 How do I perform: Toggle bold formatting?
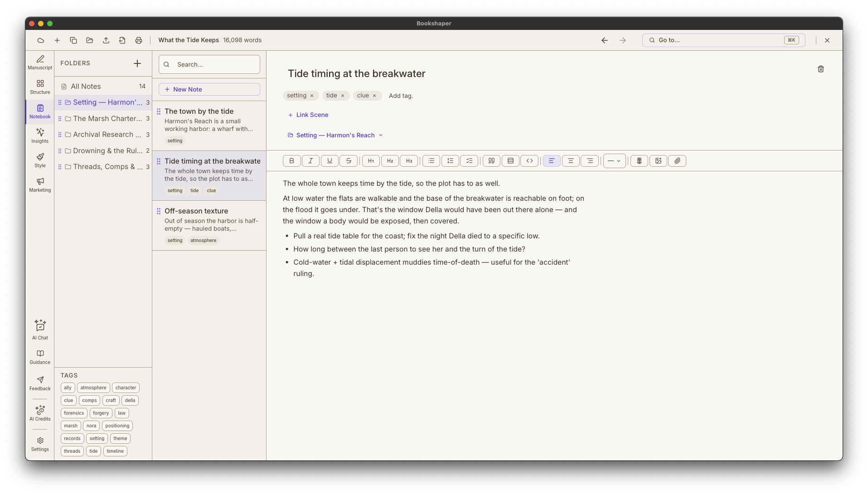(291, 161)
